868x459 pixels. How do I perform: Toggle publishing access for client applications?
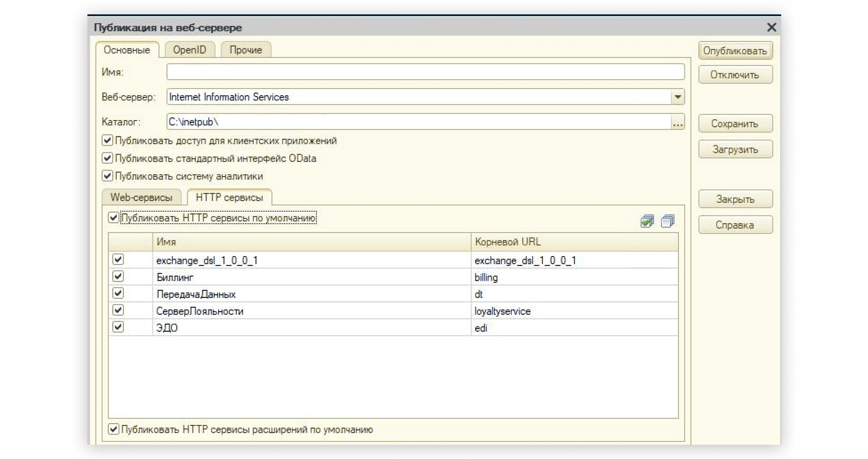click(x=107, y=140)
